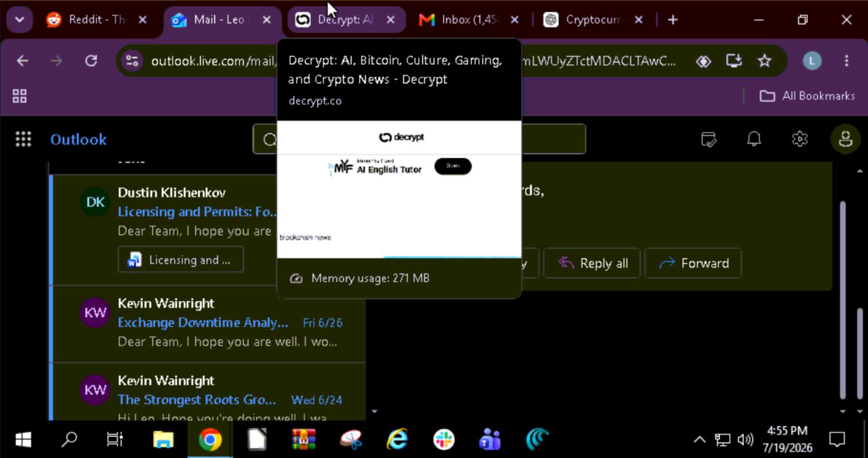
Task: Open the blank document app on taskbar
Action: tap(256, 439)
